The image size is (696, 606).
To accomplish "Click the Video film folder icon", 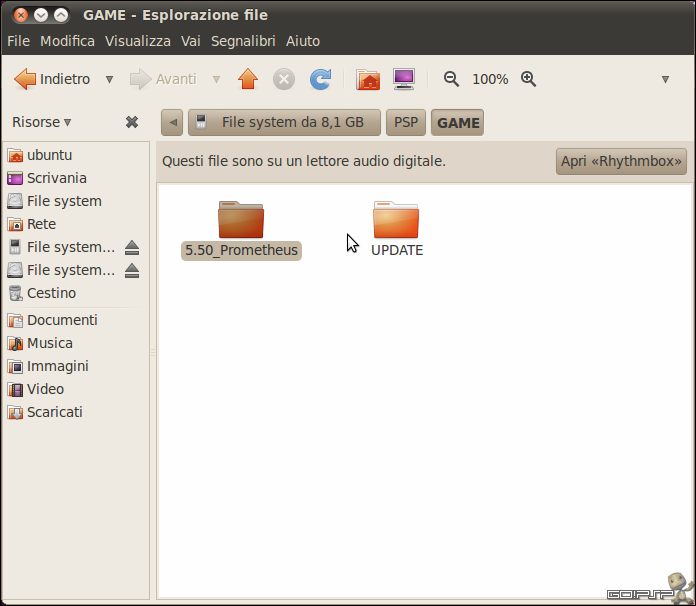I will coord(15,390).
